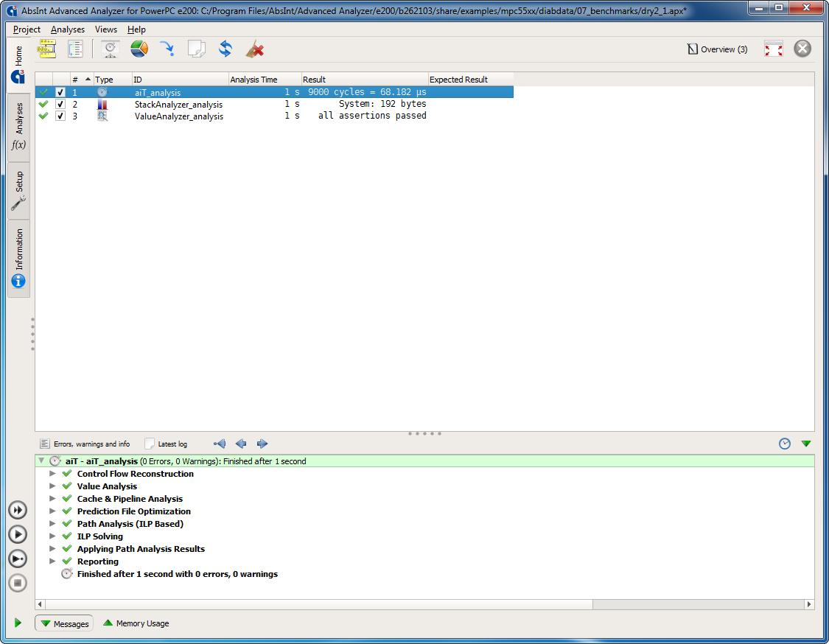Sort by the Analysis Time column header

(x=265, y=80)
